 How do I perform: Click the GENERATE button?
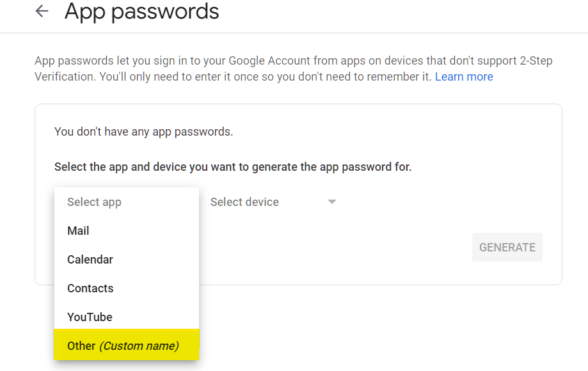pyautogui.click(x=507, y=248)
